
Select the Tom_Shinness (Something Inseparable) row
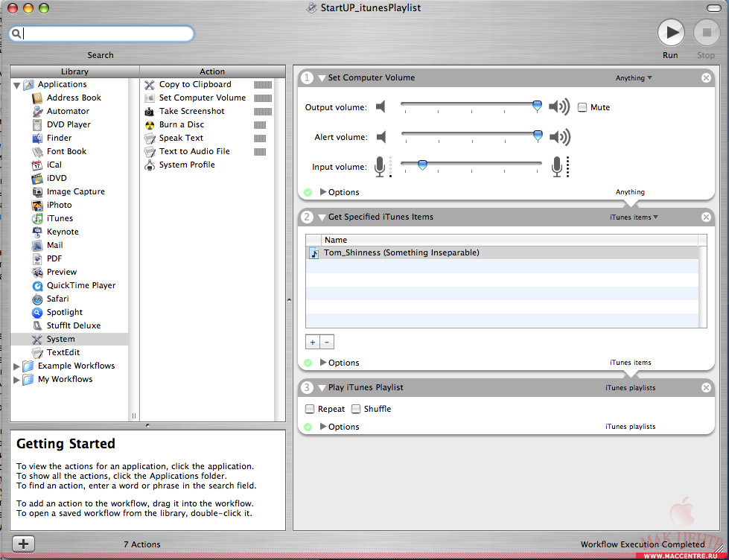[x=502, y=253]
